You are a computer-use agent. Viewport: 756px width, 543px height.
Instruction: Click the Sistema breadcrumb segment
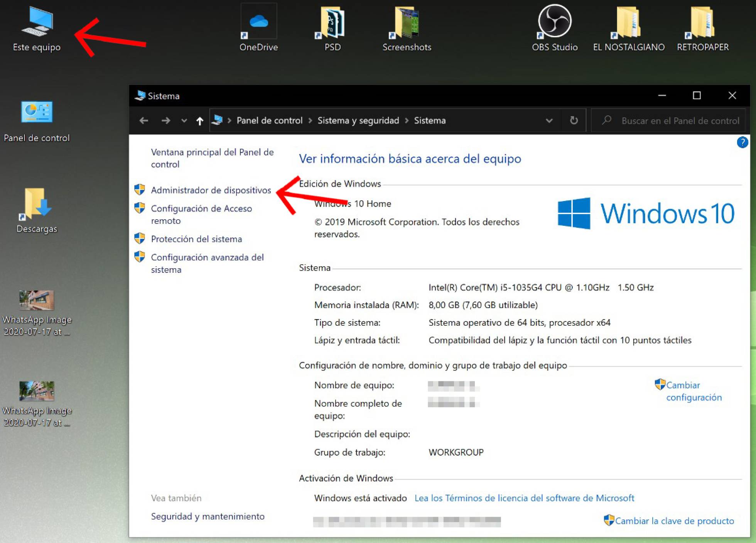(430, 120)
